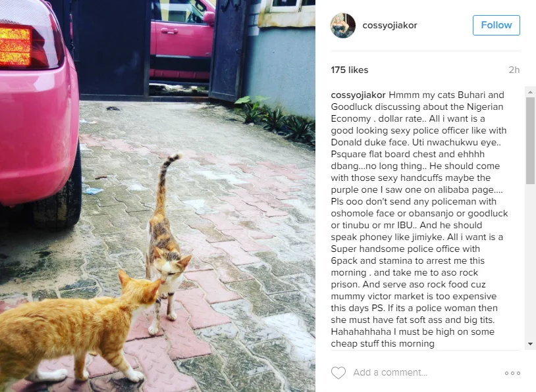
Task: Open cossyojiakor profile picture
Action: 343,25
